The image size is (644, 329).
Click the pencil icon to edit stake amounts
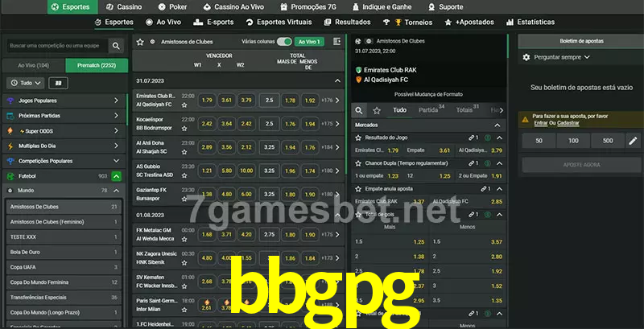click(x=632, y=141)
